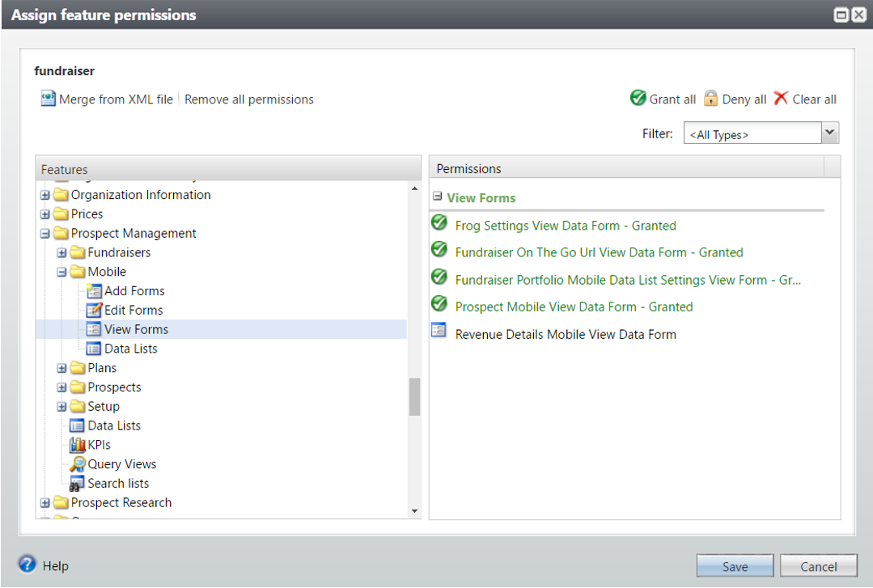873x588 pixels.
Task: Click the Save button
Action: (735, 566)
